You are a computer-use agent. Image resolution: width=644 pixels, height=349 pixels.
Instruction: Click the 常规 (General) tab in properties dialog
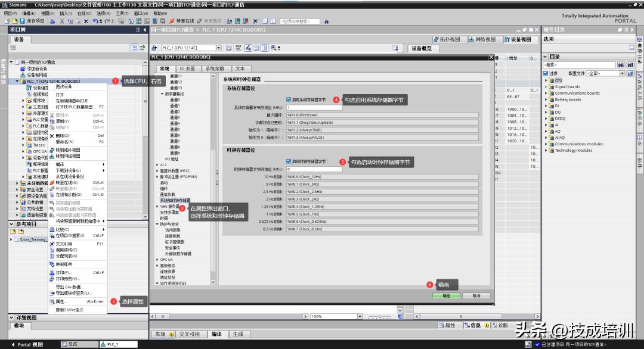[165, 68]
